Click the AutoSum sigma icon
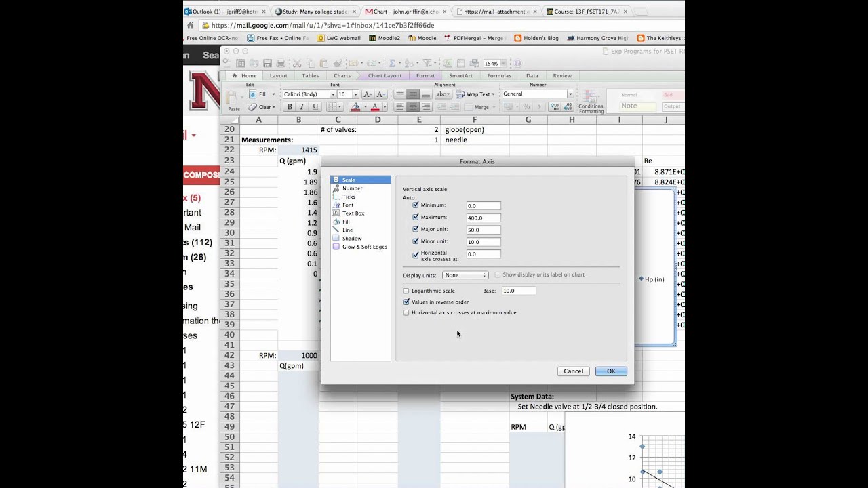 click(x=392, y=63)
